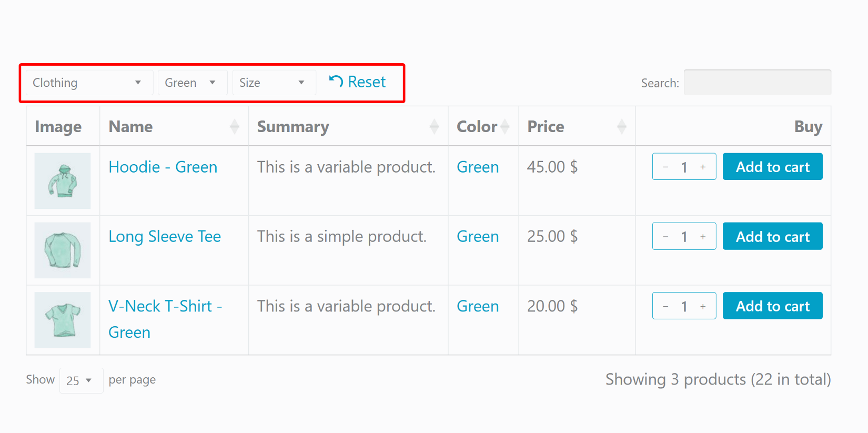Add the Long Sleeve Tee to cart
This screenshot has height=433, width=868.
(x=772, y=236)
